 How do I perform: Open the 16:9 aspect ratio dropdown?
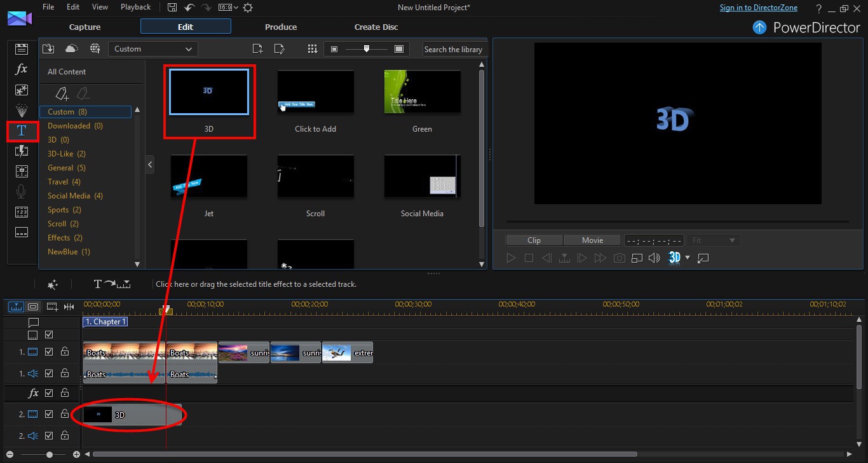pos(227,8)
